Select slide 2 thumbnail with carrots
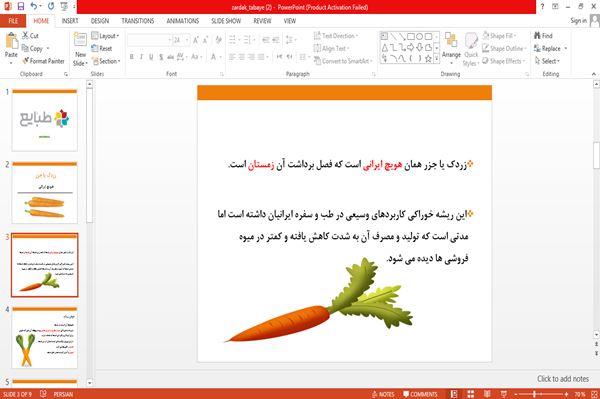The width and height of the screenshot is (600, 399). (45, 192)
